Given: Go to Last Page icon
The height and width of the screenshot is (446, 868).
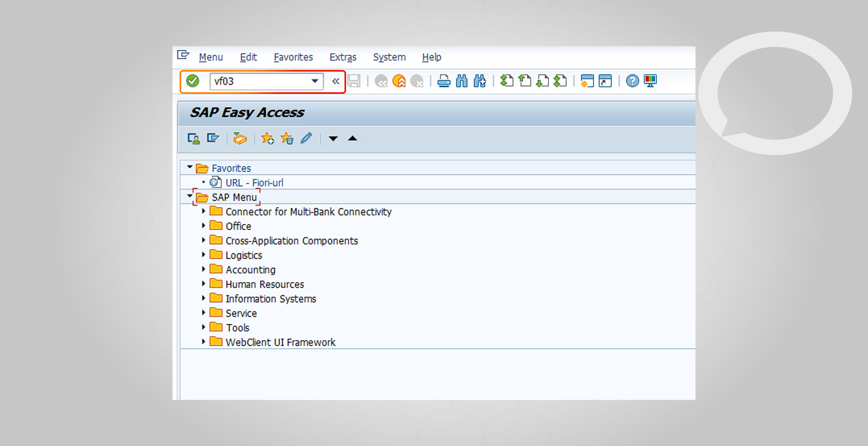Looking at the screenshot, I should click(x=560, y=81).
